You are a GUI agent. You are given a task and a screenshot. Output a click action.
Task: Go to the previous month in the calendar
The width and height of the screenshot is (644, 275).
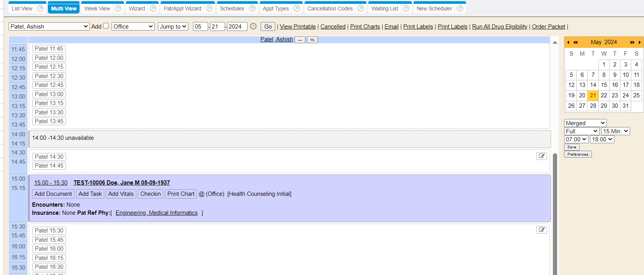click(x=568, y=42)
